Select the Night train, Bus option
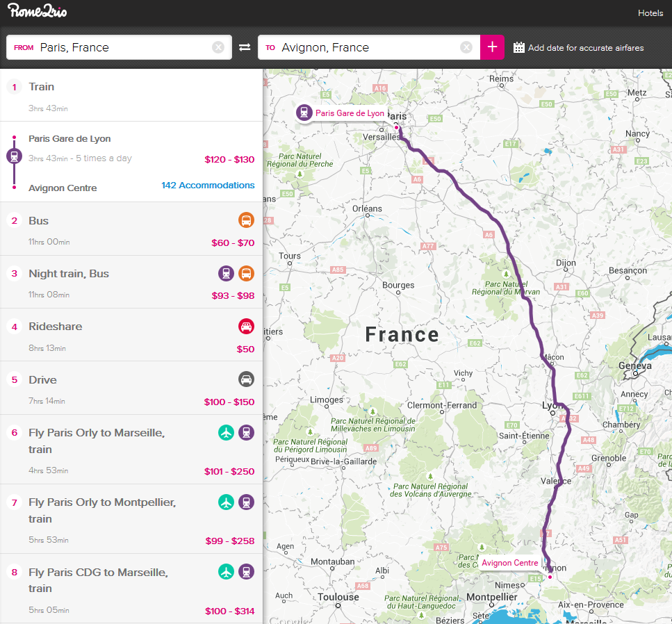 pos(131,282)
